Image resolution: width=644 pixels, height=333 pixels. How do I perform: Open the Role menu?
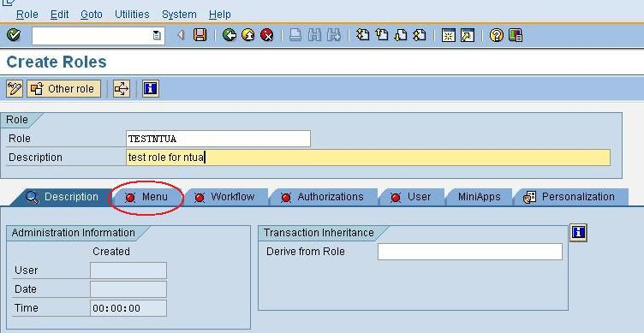tap(27, 15)
